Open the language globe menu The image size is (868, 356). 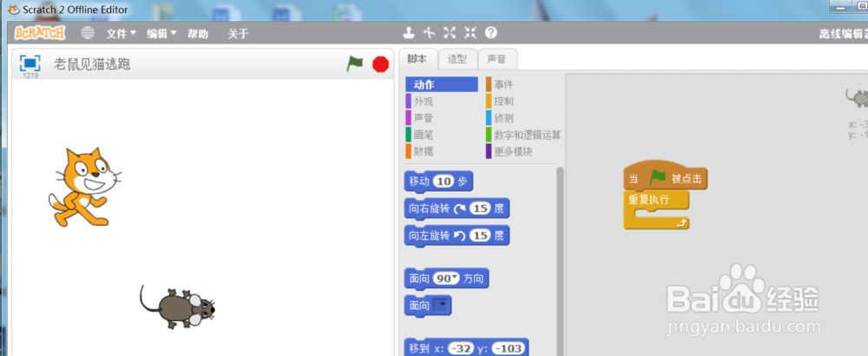click(x=88, y=33)
